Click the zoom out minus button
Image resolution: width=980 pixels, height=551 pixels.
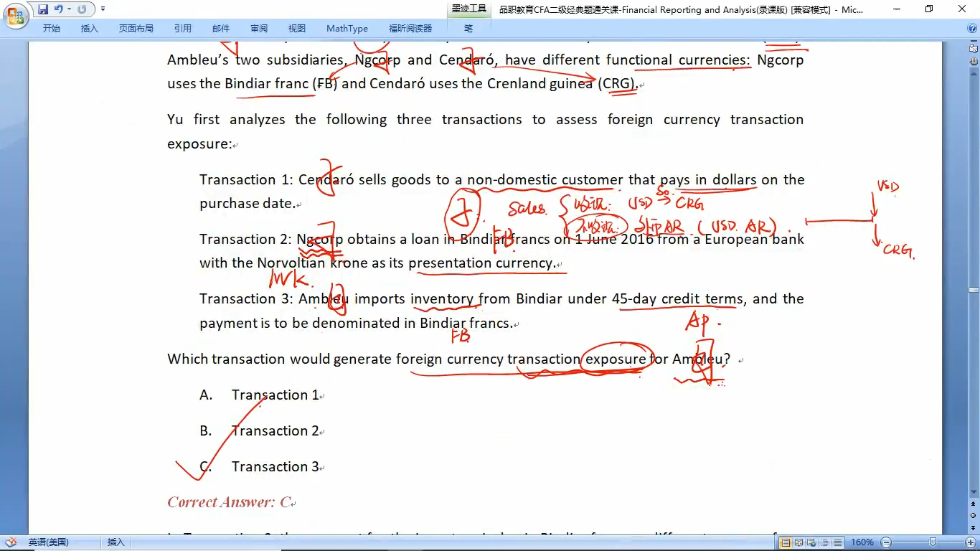click(x=886, y=542)
